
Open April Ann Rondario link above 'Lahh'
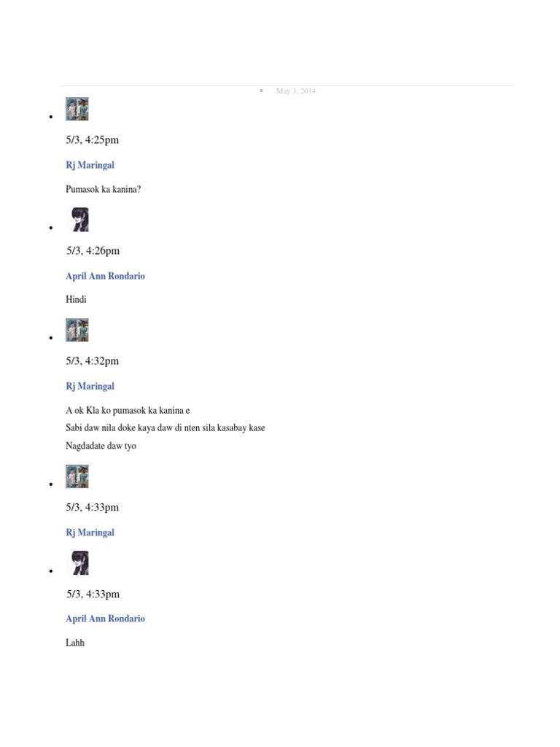[105, 619]
